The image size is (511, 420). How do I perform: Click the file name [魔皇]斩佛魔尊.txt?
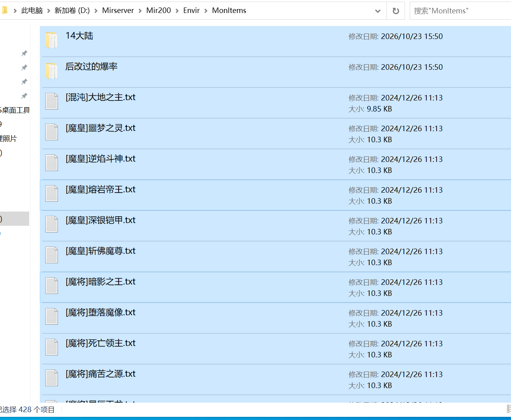click(x=100, y=251)
